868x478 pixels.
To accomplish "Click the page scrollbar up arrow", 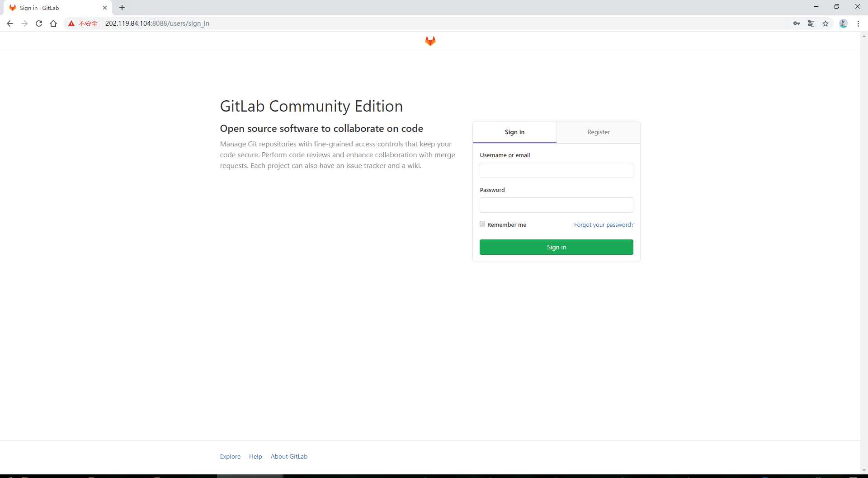I will click(x=864, y=36).
